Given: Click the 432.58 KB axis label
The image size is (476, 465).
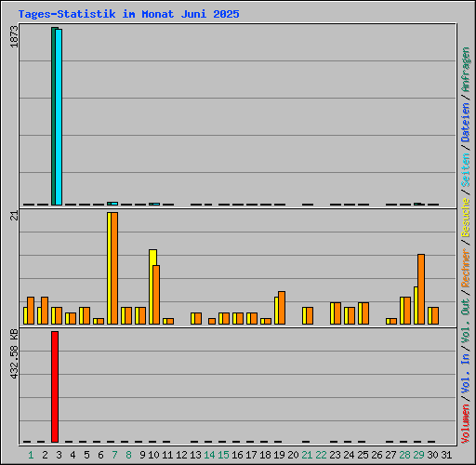Looking at the screenshot, I should click(14, 354).
